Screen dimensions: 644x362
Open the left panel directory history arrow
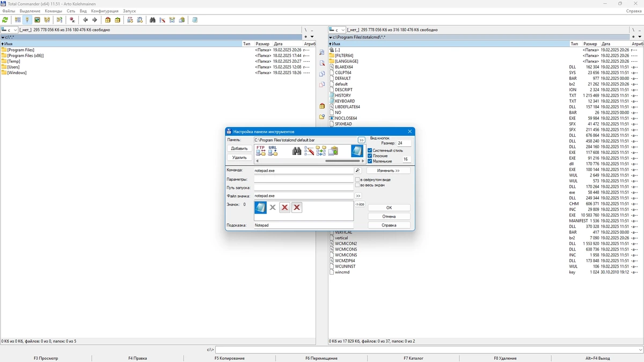[x=312, y=37]
